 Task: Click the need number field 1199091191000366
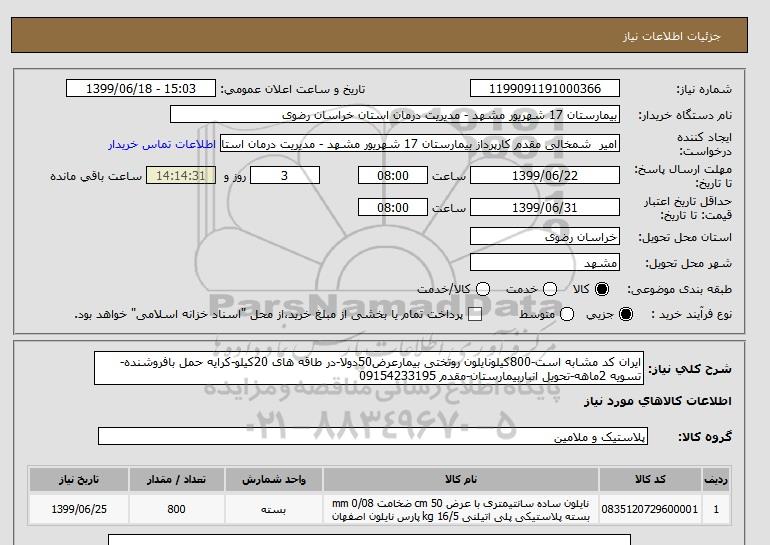click(545, 89)
